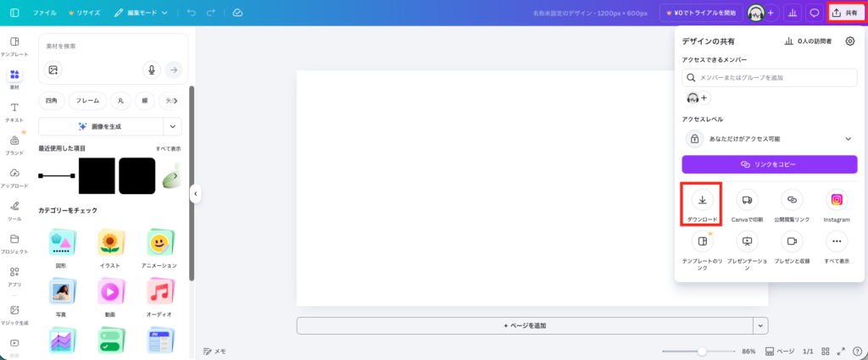The height and width of the screenshot is (360, 868).
Task: Click the microphone voice search icon
Action: [151, 69]
